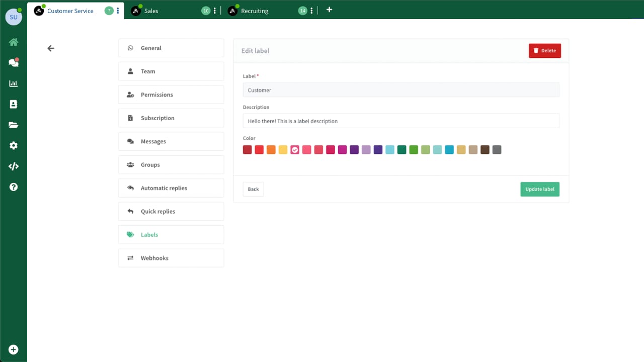Pick the bright green color swatch

coord(414,149)
